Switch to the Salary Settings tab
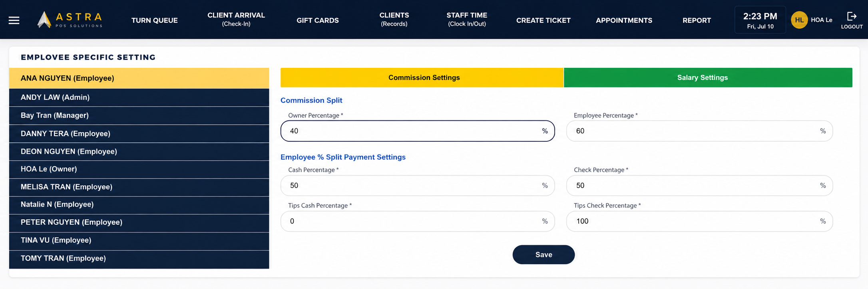Image resolution: width=868 pixels, height=289 pixels. (x=708, y=77)
